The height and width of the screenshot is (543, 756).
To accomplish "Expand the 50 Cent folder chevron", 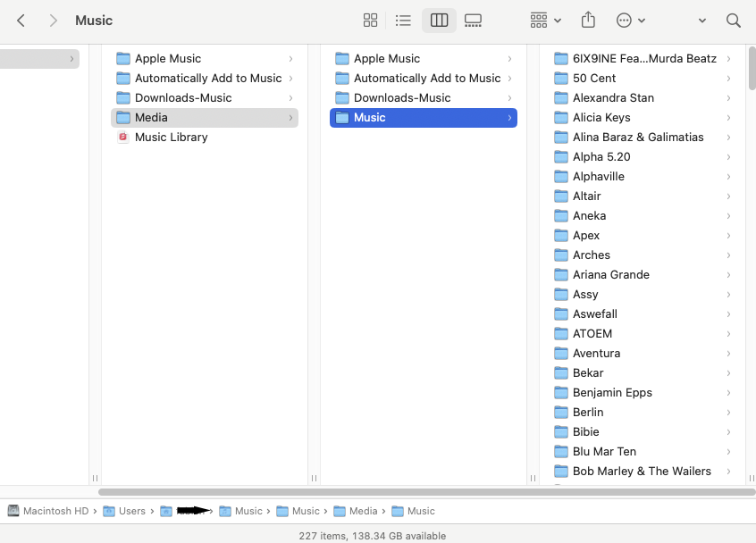I will (x=728, y=79).
